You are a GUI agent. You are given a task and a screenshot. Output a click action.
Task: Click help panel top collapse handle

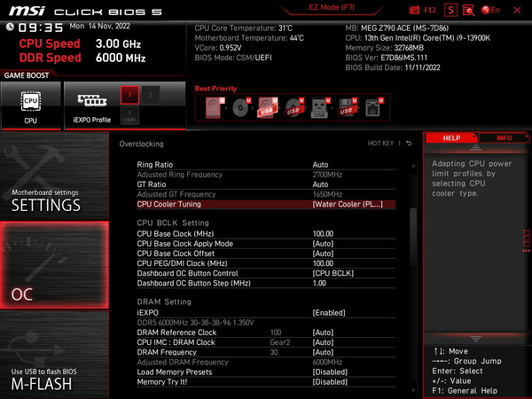[x=475, y=147]
